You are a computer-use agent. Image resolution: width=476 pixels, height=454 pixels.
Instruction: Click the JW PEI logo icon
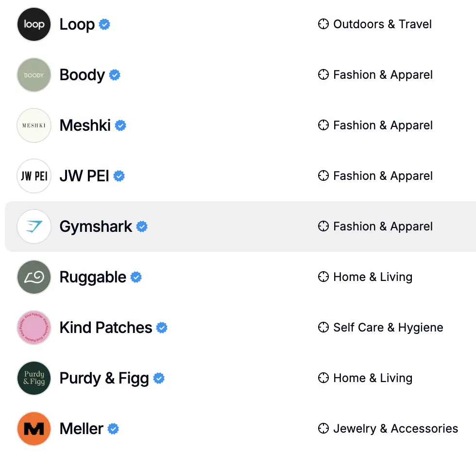coord(34,176)
